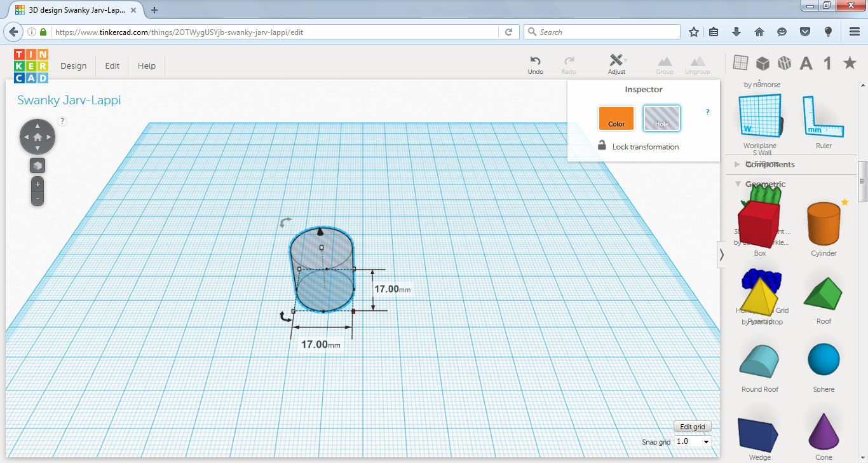
Task: Click the rotation handle at the cylinder's bottom-left
Action: 286,317
